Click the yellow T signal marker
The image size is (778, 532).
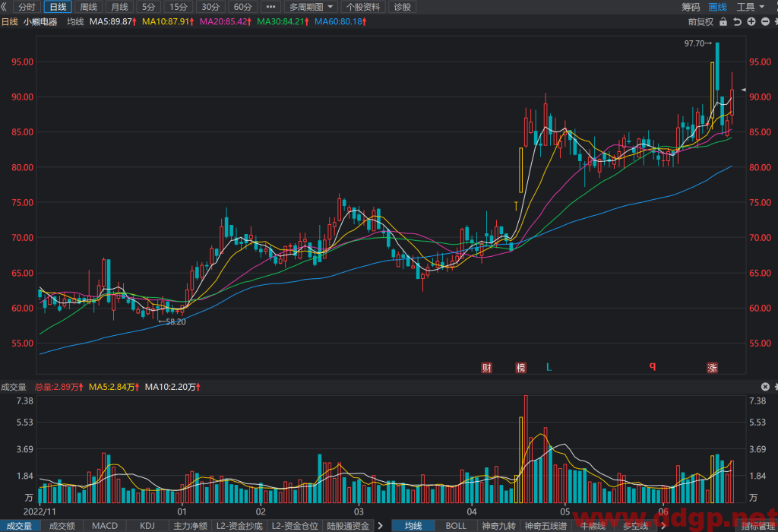pyautogui.click(x=516, y=205)
